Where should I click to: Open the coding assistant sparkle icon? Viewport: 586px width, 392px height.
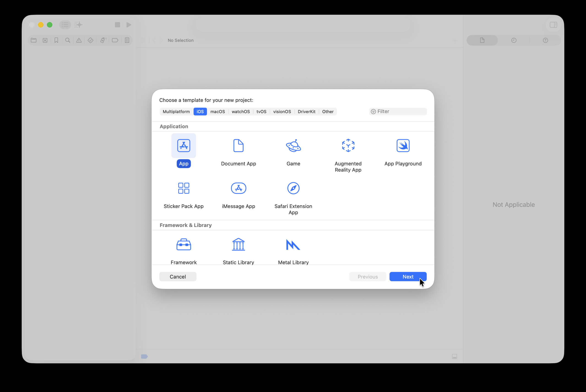pos(78,25)
